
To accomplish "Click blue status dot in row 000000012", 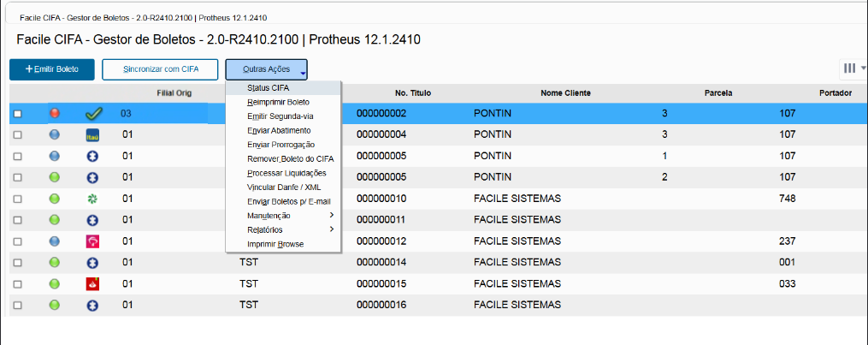I will 54,241.
